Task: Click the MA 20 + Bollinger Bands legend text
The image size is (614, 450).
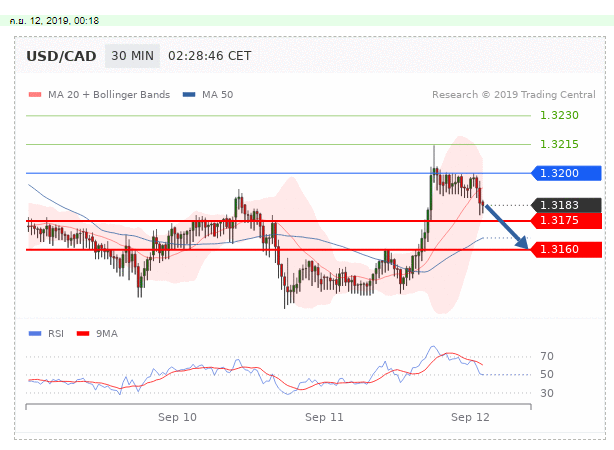Action: 109,95
